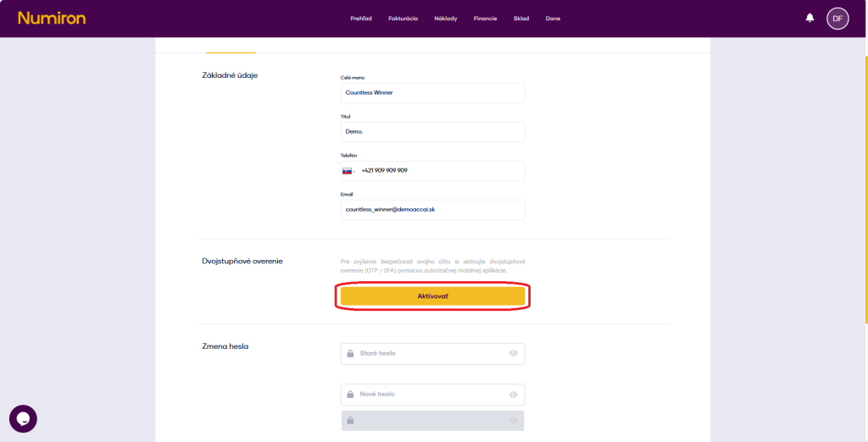This screenshot has height=442, width=868.
Task: Open the notifications bell
Action: (x=810, y=18)
